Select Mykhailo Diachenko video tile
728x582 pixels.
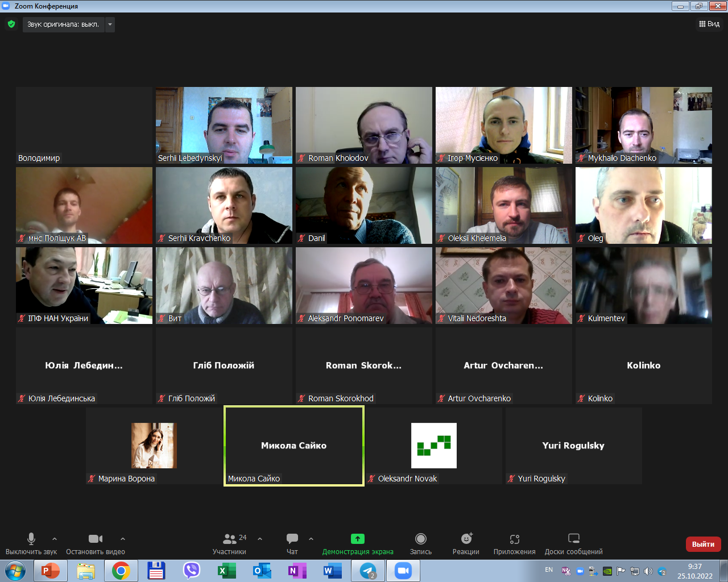(644, 125)
